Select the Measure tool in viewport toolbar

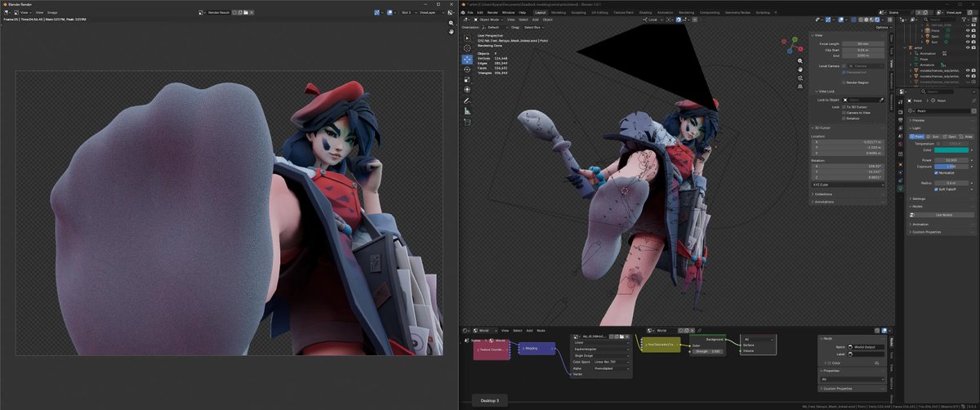click(x=466, y=111)
